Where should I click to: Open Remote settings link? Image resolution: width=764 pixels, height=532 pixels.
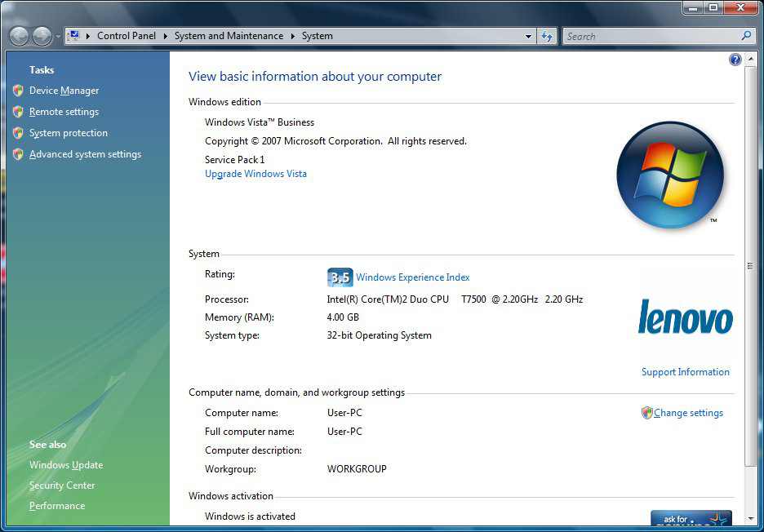64,112
